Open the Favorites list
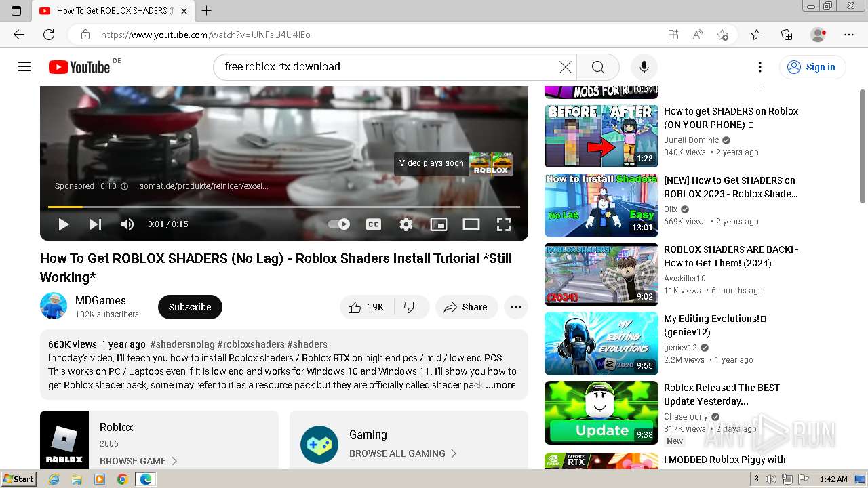 coord(757,35)
